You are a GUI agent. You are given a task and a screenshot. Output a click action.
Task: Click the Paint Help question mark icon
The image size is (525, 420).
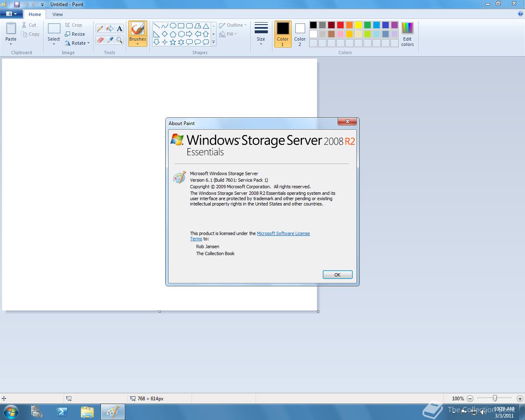[520, 14]
